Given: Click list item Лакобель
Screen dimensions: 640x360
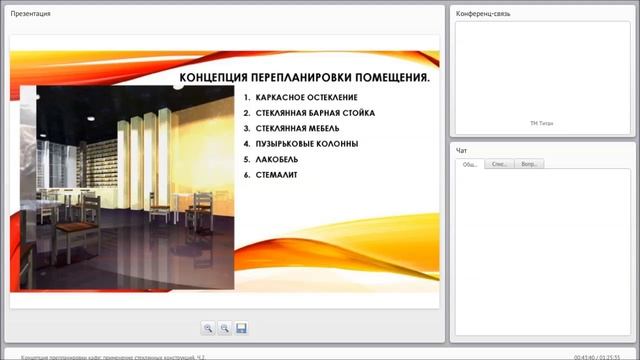Looking at the screenshot, I should (277, 160).
